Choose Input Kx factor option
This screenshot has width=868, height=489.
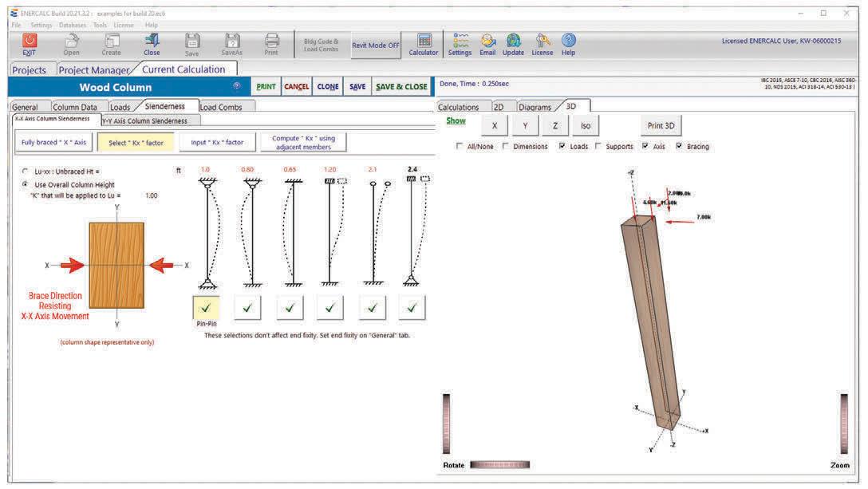(217, 142)
